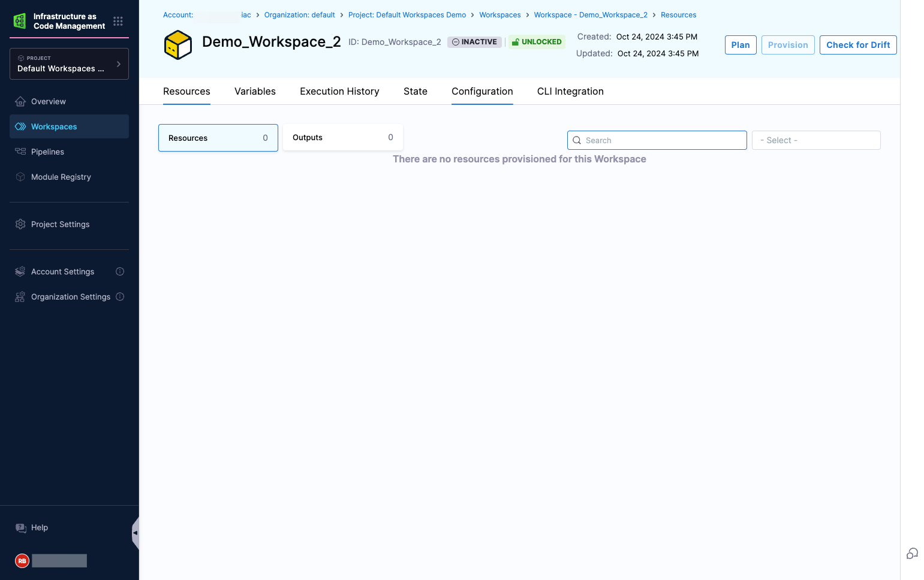Click the Project: Default Workspaces Demo breadcrumb
The height and width of the screenshot is (580, 924).
(407, 15)
